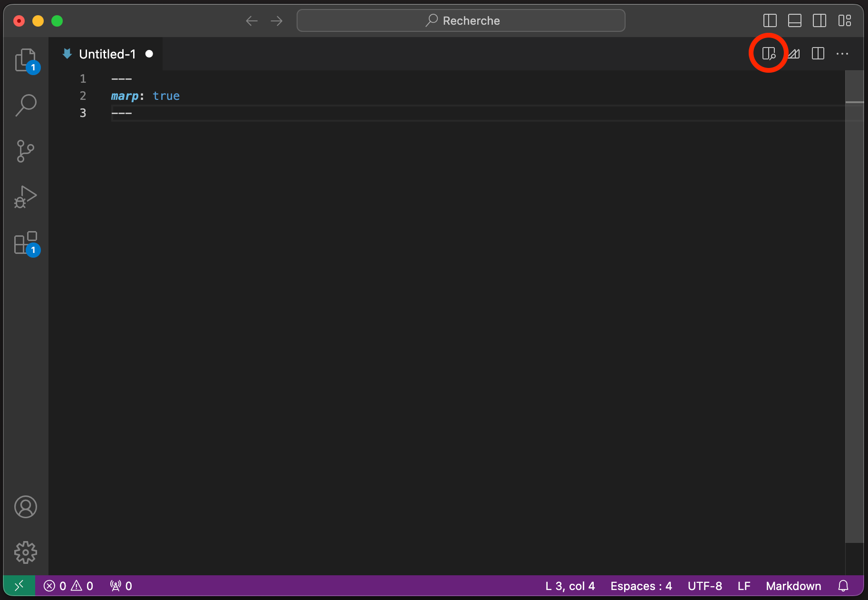
Task: Open the Extensions view
Action: coord(26,243)
